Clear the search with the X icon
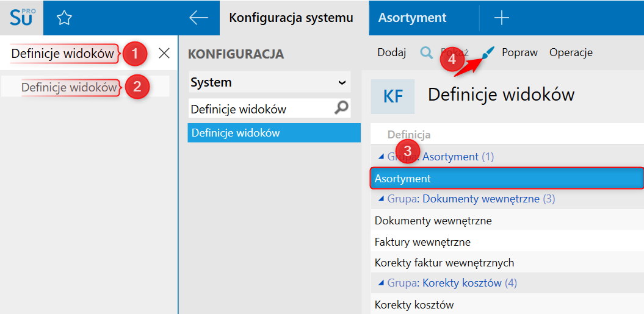The image size is (644, 314). (164, 54)
